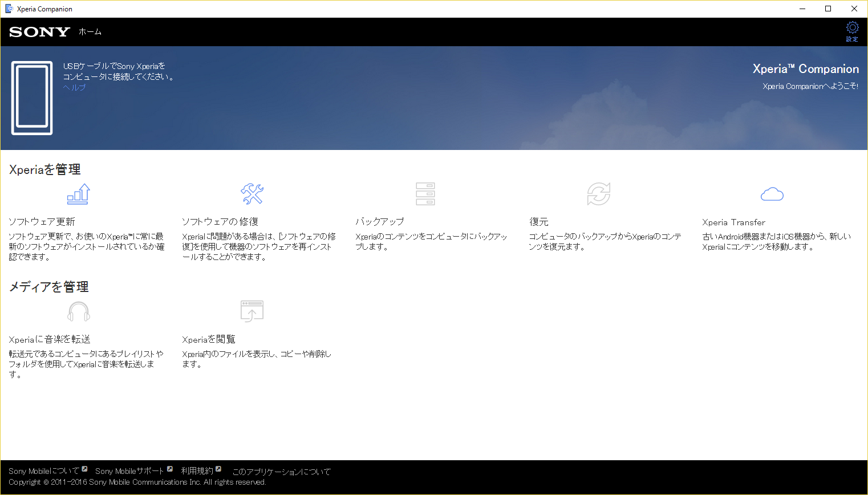Image resolution: width=868 pixels, height=495 pixels.
Task: Click 利用規約 terms link
Action: pyautogui.click(x=197, y=471)
